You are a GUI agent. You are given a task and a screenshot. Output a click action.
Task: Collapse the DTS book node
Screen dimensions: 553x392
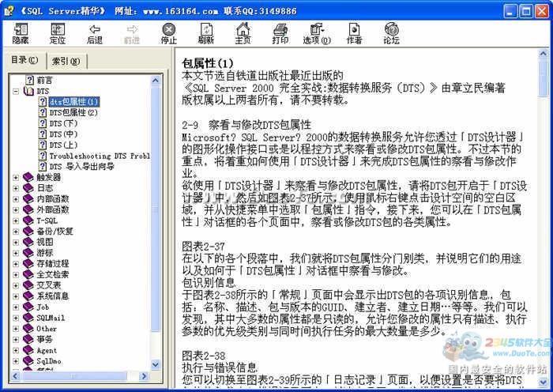pos(16,92)
